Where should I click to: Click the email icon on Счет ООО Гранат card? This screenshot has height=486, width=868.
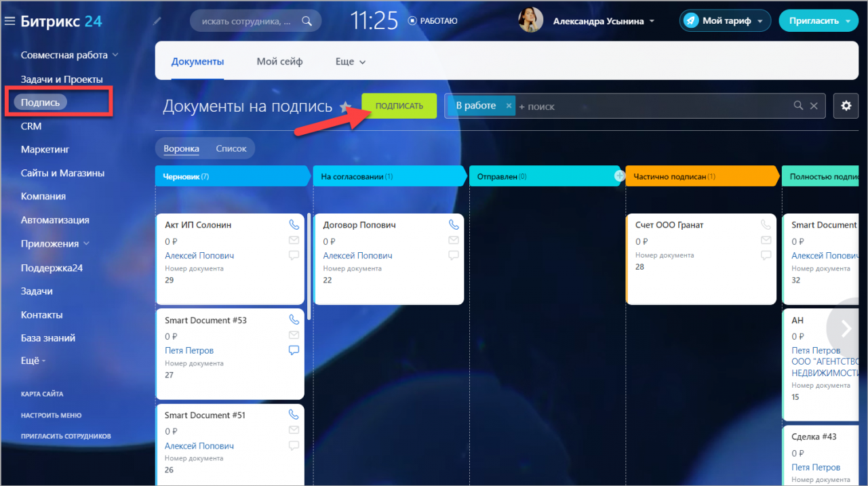[x=766, y=240]
